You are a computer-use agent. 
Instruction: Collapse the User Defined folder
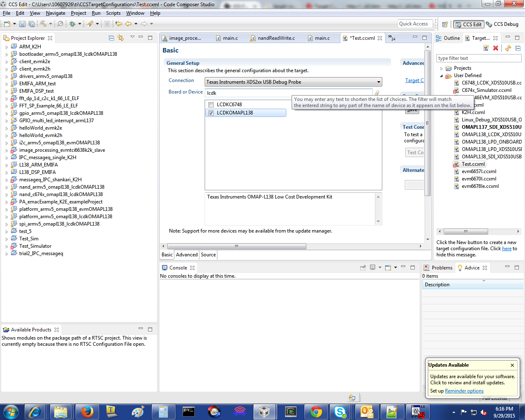click(x=441, y=76)
